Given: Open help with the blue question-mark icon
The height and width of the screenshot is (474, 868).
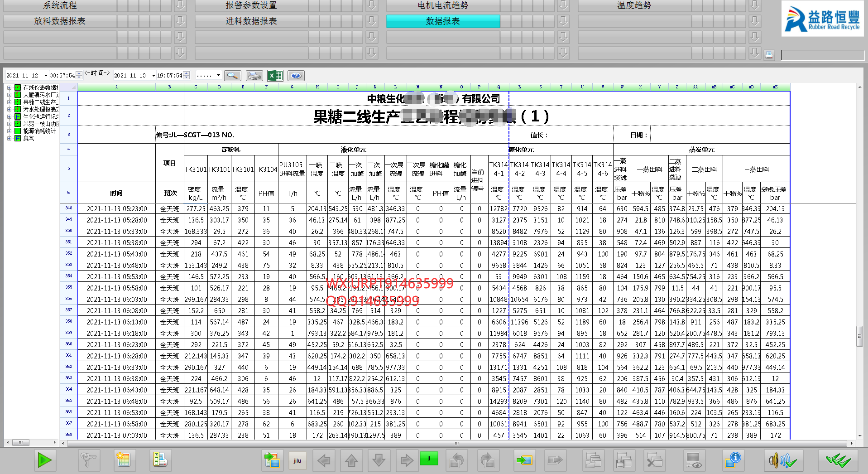Looking at the screenshot, I should (296, 76).
